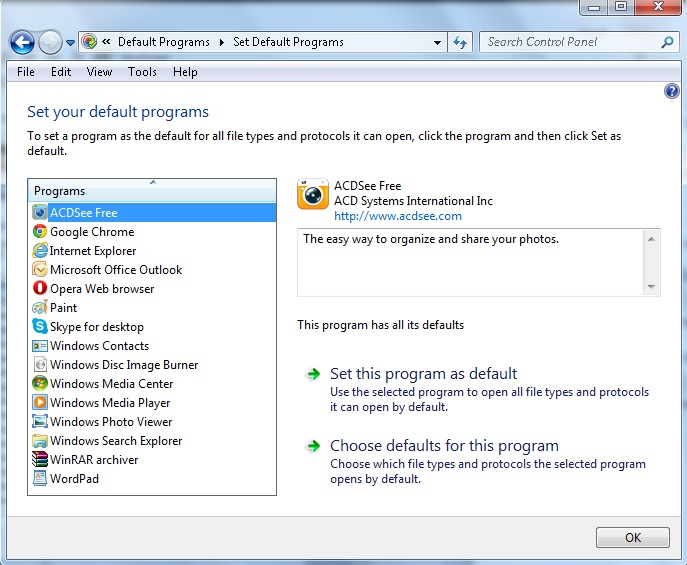Click Choose defaults for this program

click(444, 446)
